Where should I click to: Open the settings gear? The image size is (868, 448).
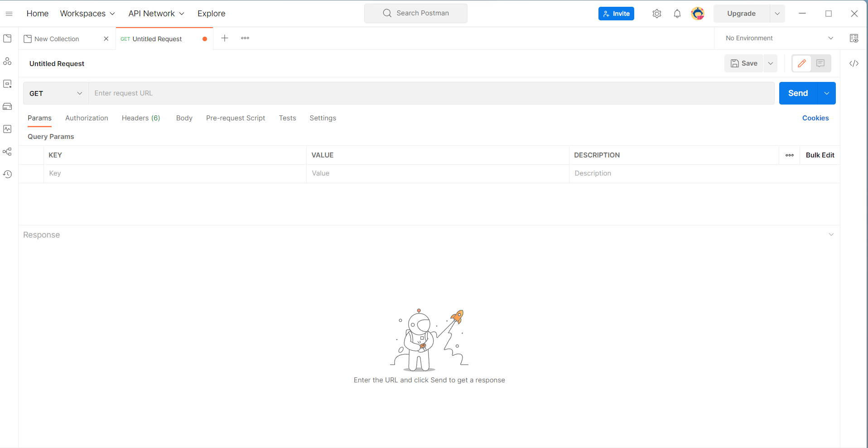click(656, 14)
